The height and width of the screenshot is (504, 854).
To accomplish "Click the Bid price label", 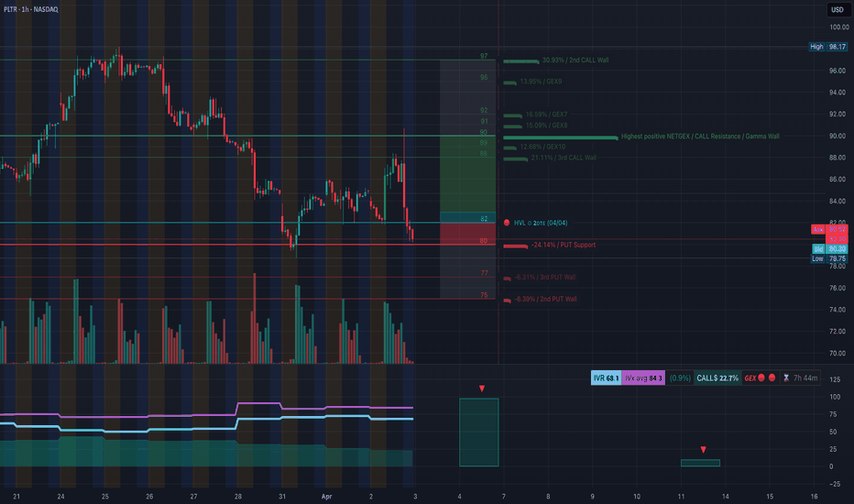I will [x=829, y=248].
